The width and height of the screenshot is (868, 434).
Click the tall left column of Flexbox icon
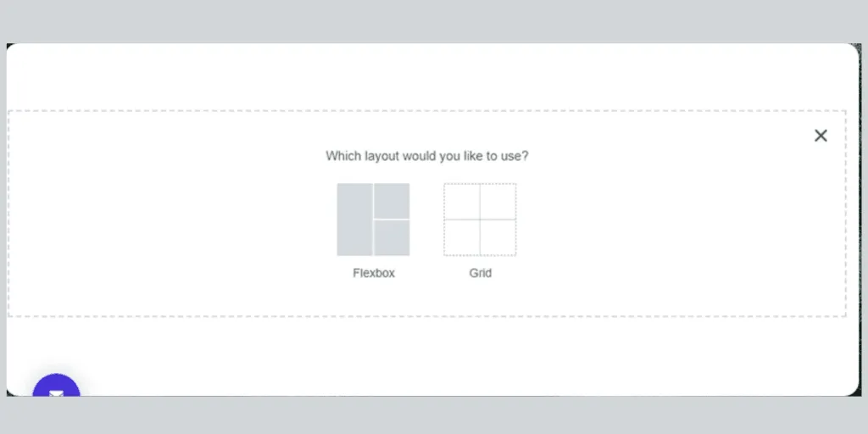point(355,220)
